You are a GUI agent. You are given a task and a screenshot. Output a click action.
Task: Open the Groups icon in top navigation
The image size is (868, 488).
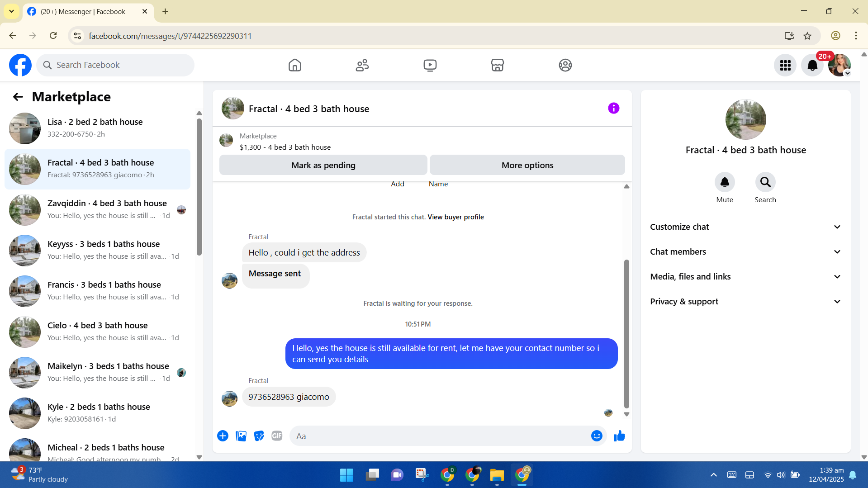coord(565,65)
